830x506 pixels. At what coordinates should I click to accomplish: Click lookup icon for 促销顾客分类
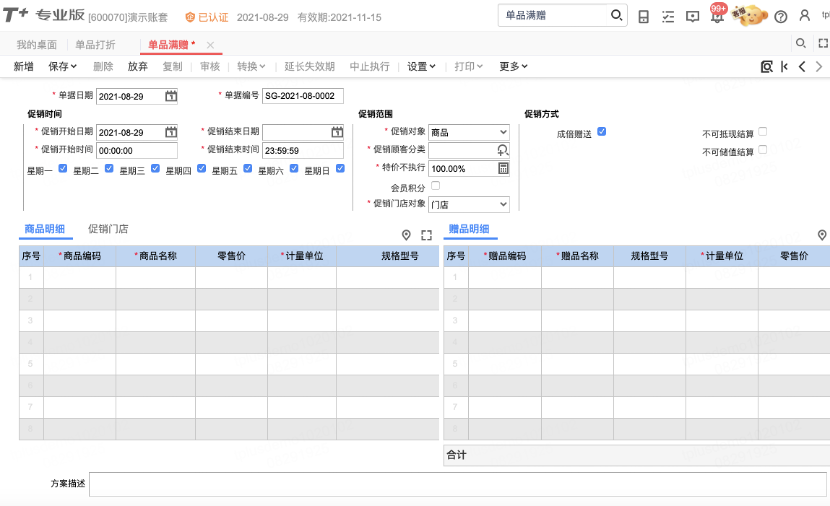coord(503,150)
